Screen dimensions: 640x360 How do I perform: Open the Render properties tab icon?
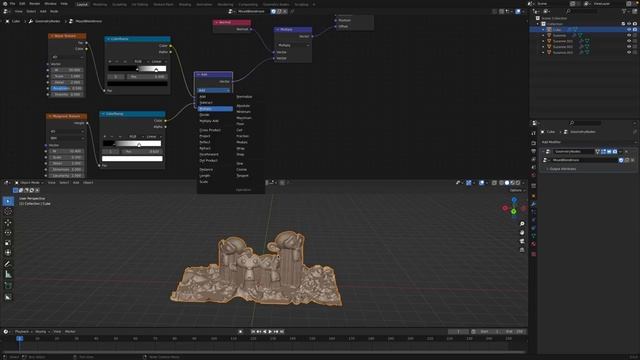533,143
